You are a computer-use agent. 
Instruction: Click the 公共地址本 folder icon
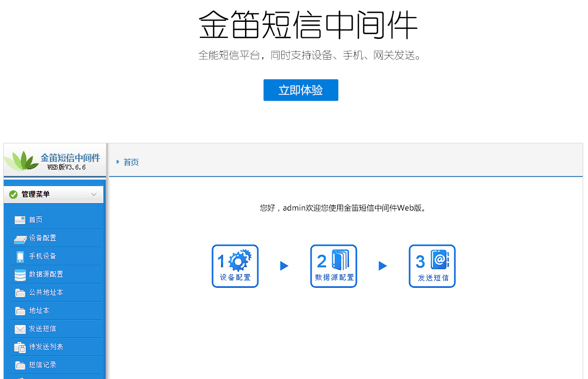[20, 293]
